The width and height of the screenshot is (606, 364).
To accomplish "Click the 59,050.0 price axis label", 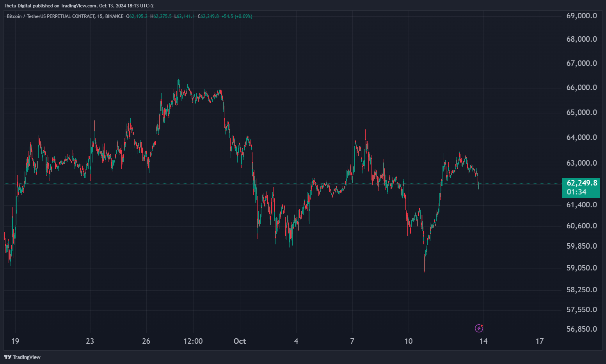I will coord(581,268).
